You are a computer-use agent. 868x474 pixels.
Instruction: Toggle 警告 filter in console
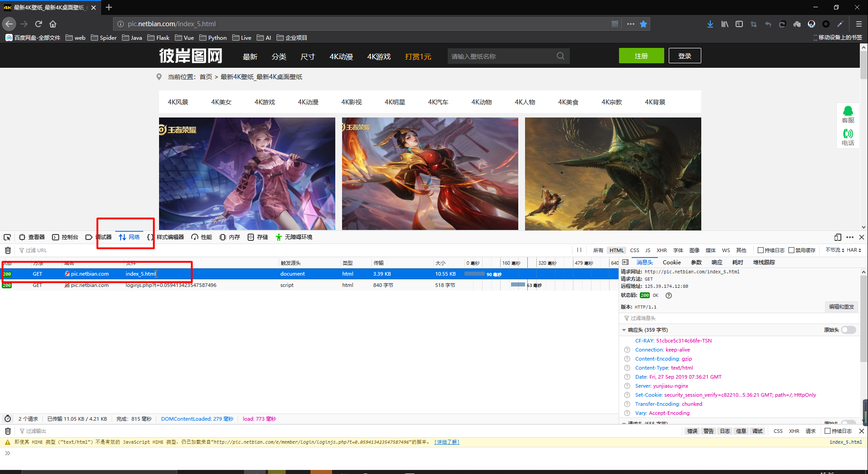coord(708,431)
